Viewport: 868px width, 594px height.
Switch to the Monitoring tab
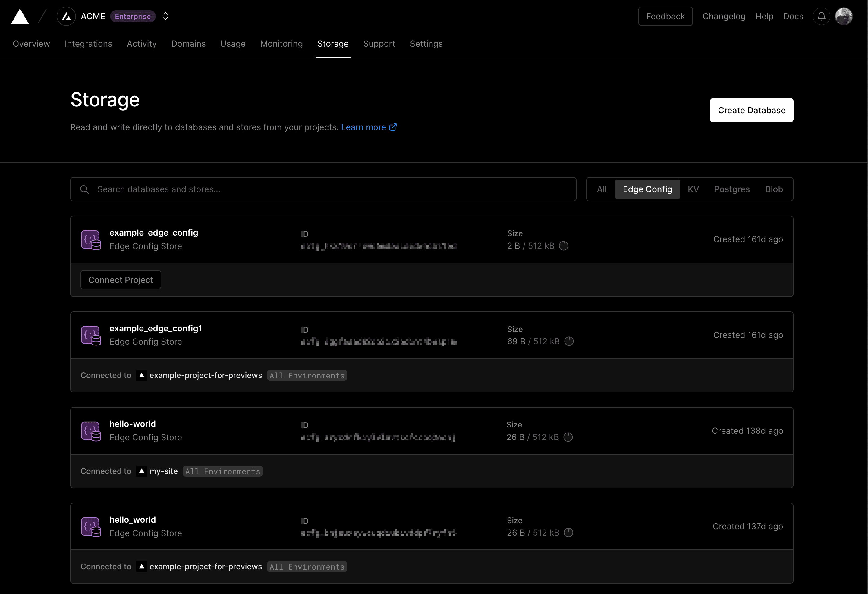[281, 44]
